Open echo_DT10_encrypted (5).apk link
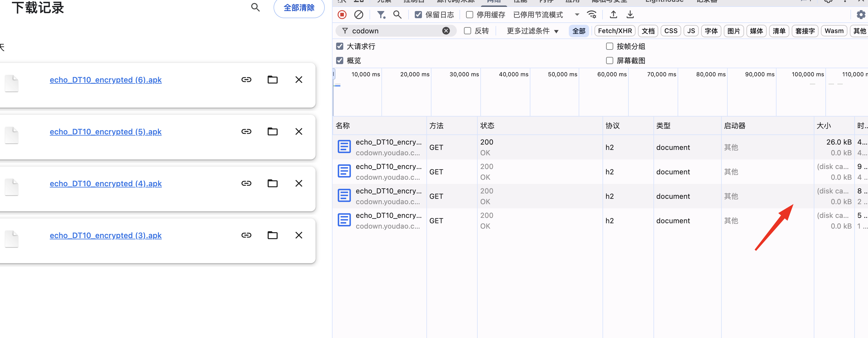 [105, 132]
